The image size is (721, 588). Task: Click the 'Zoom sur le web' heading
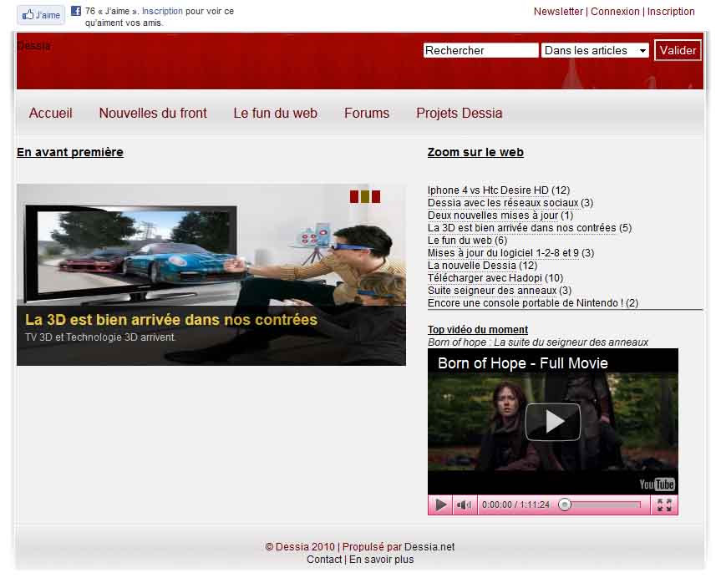pos(475,152)
